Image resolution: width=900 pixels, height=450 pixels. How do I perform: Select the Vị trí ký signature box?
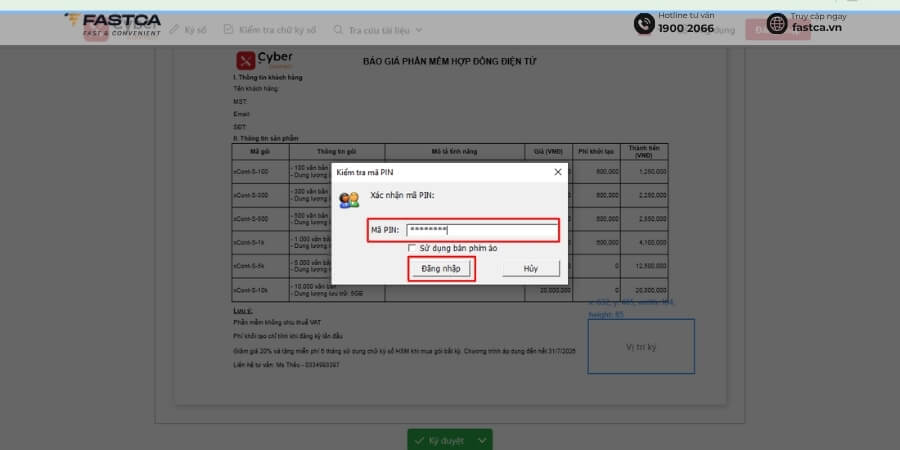[641, 346]
